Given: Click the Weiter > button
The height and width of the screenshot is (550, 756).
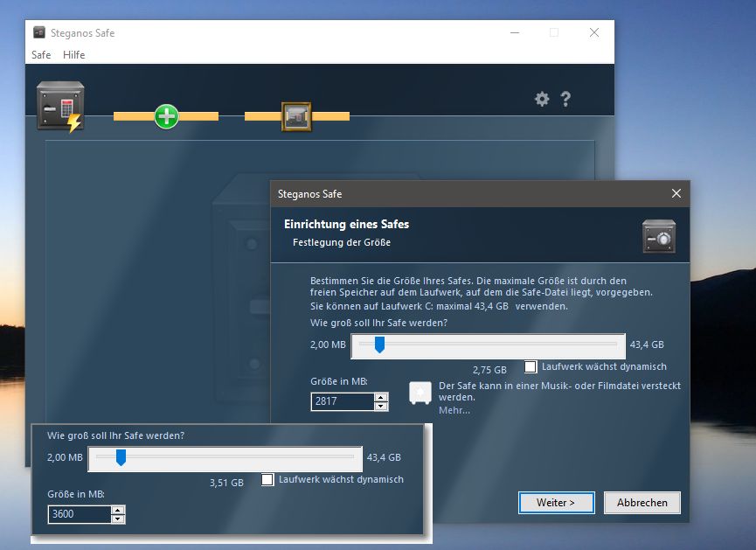Looking at the screenshot, I should (x=557, y=503).
